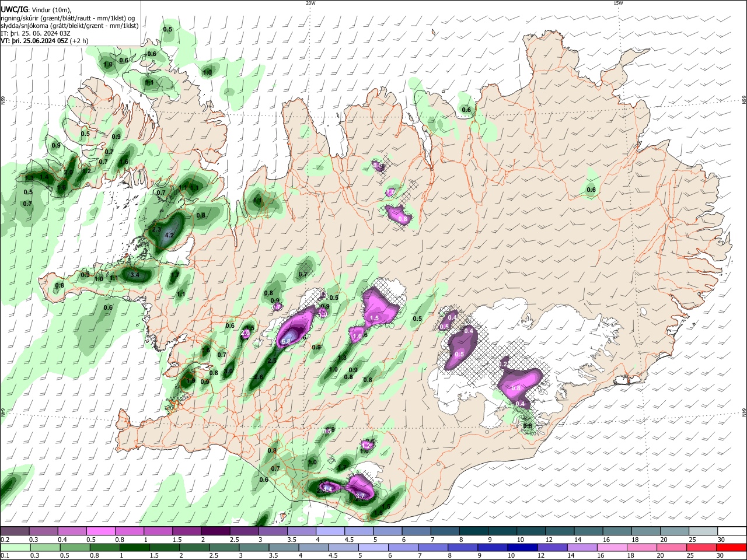747x560 pixels.
Task: Select the 4.2 precipitation value on the map
Action: tap(170, 235)
